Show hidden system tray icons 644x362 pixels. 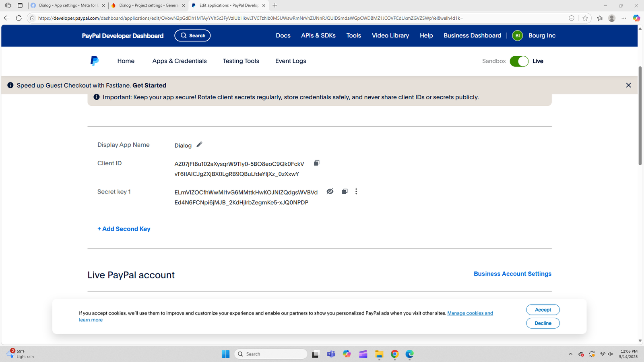point(570,354)
